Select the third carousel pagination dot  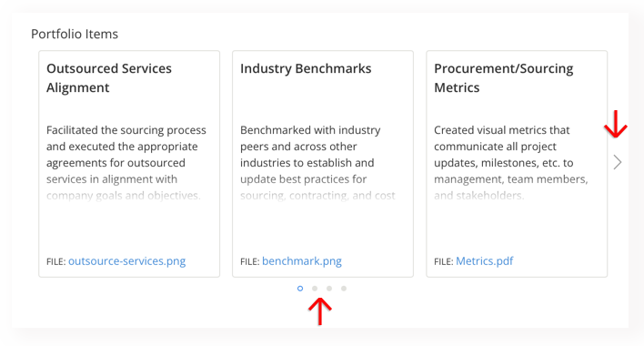(x=329, y=289)
